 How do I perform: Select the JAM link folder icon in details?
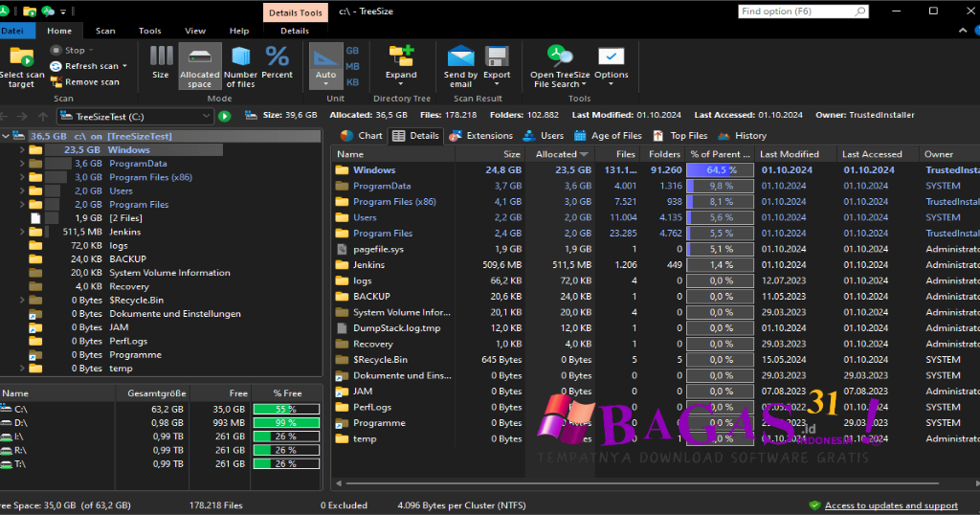click(342, 392)
